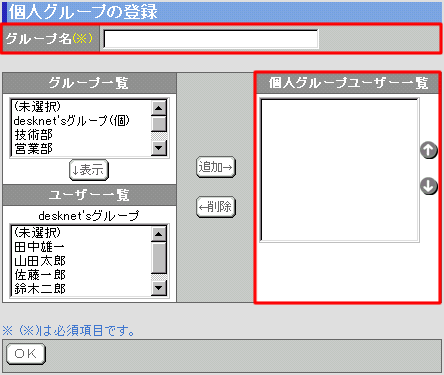Click user list scrollbar down arrow

(159, 288)
